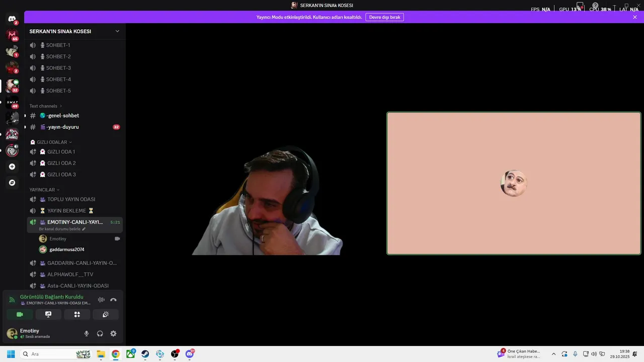Open User Settings gear icon
The image size is (644, 362).
(113, 333)
